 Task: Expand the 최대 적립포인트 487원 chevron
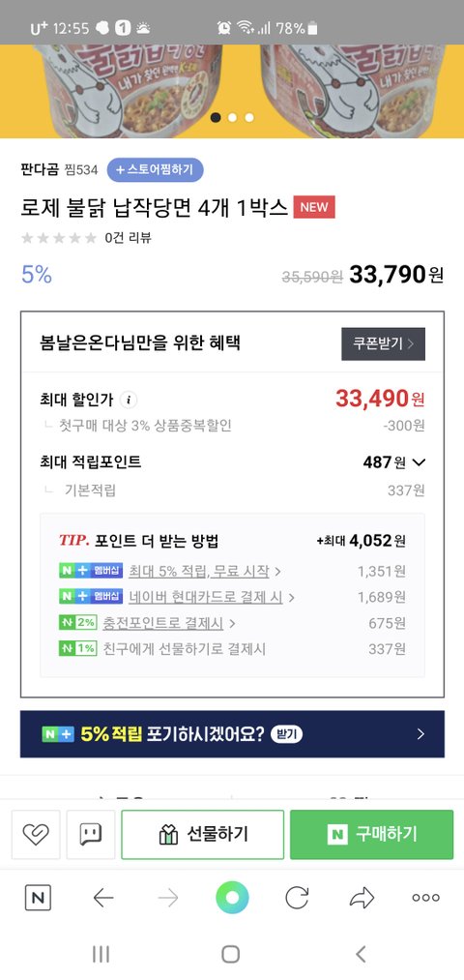tap(419, 462)
